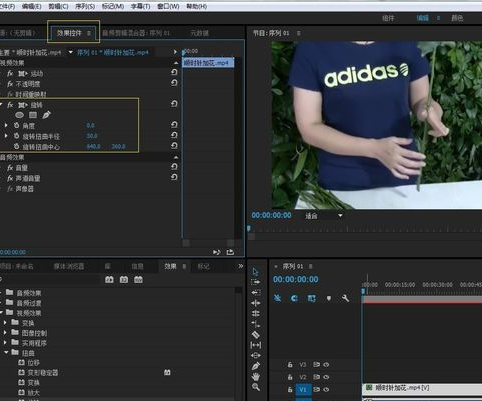This screenshot has width=482, height=401.
Task: Expand the 角度 parameter
Action: click(x=6, y=125)
